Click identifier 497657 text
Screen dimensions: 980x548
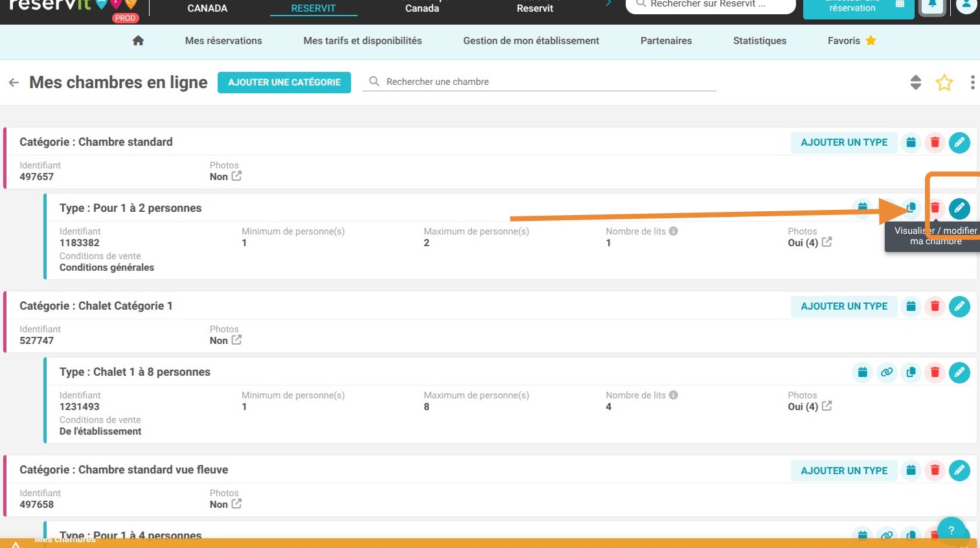(37, 177)
